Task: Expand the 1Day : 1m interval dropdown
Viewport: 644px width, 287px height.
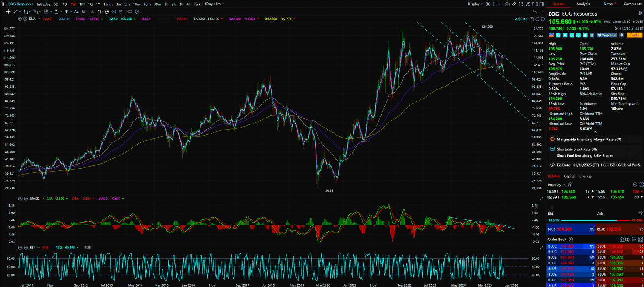Action: pos(214,4)
